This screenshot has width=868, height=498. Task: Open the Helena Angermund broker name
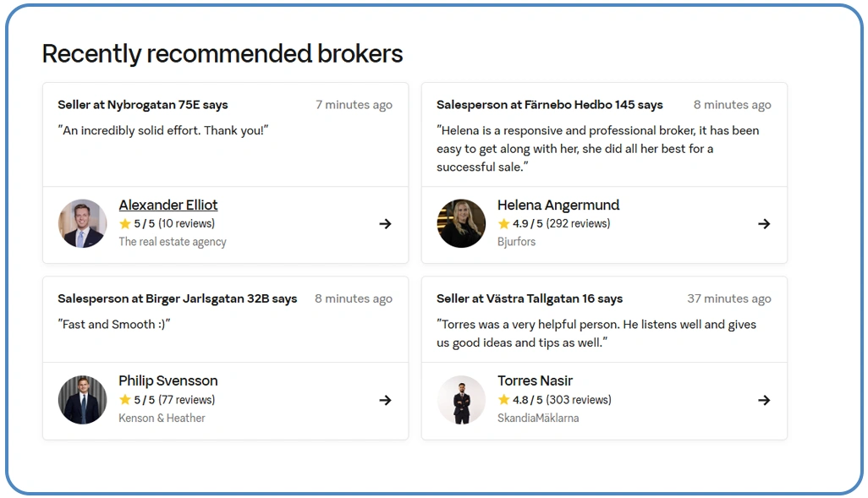558,205
